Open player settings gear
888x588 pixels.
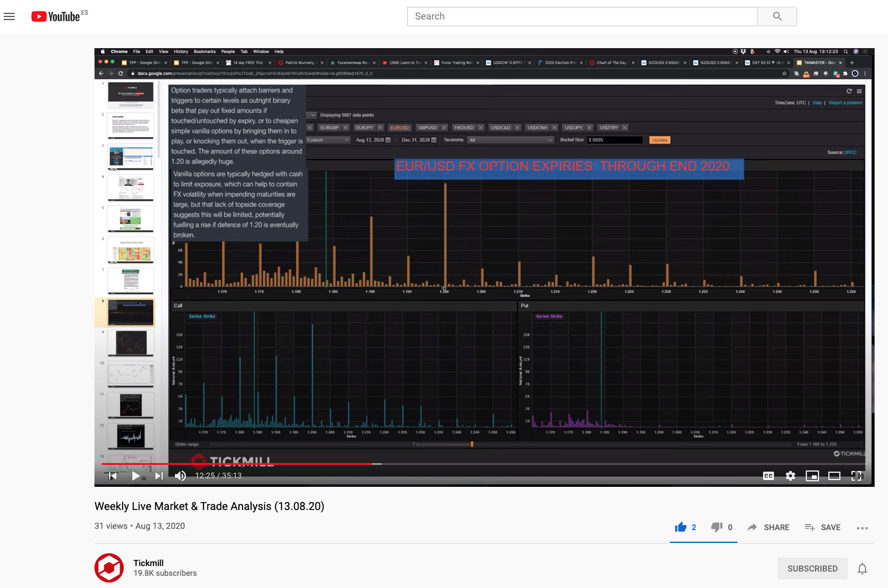coord(790,476)
